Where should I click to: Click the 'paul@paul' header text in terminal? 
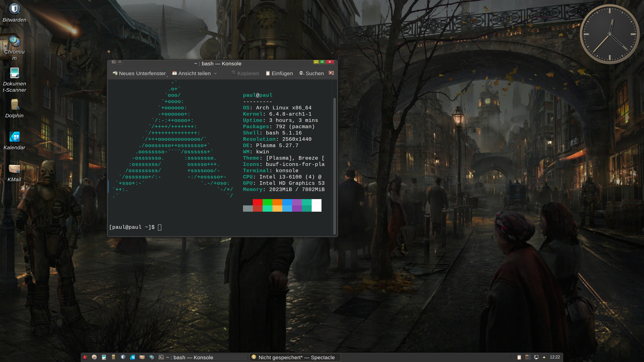coord(258,95)
